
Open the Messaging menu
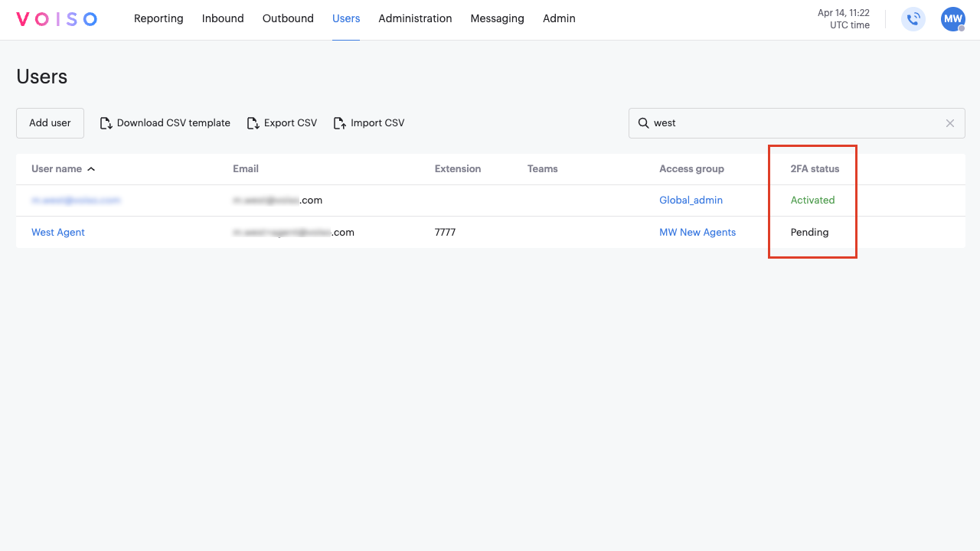click(x=498, y=18)
